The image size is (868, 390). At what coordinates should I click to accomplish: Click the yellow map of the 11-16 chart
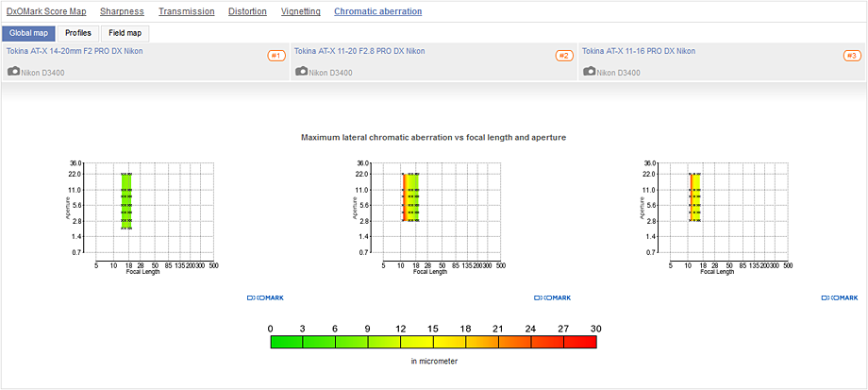click(694, 197)
